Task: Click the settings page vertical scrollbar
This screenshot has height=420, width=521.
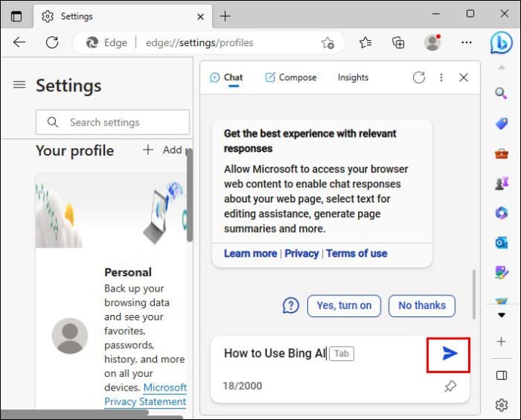Action: tap(190, 196)
